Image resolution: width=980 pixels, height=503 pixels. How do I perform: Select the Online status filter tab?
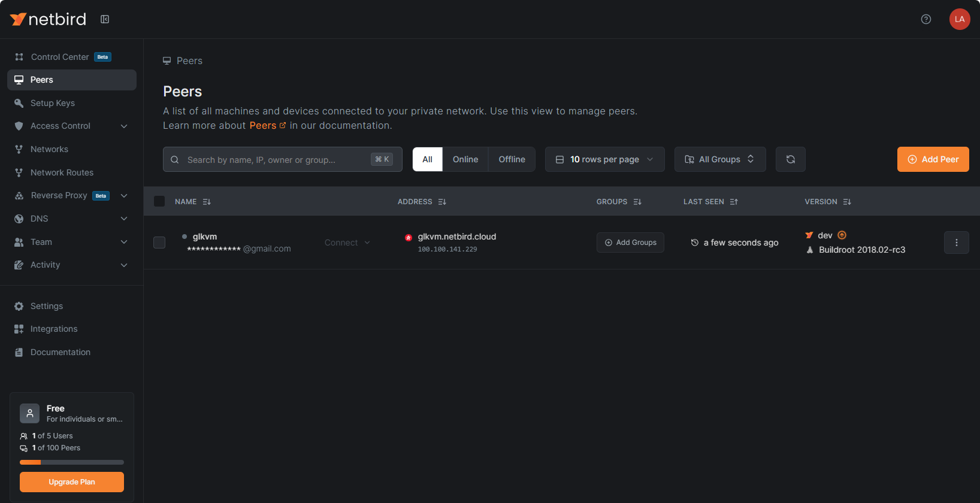465,159
